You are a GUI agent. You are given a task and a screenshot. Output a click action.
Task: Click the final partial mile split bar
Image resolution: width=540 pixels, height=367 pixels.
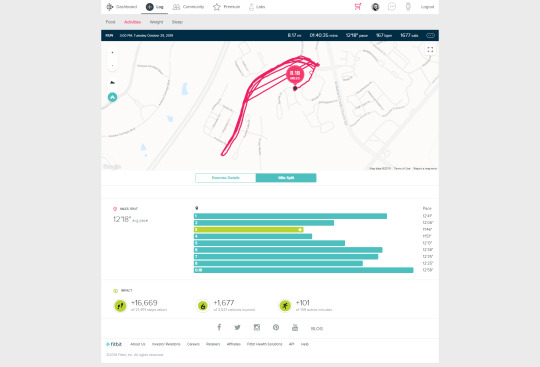pos(303,270)
